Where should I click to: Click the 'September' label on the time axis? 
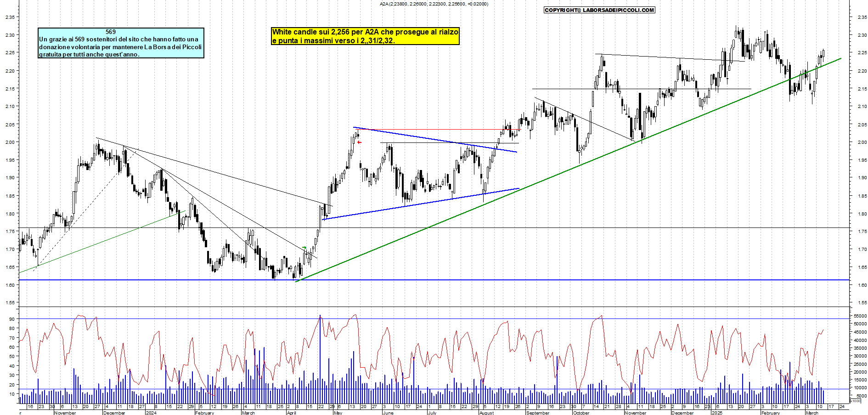[x=538, y=413]
